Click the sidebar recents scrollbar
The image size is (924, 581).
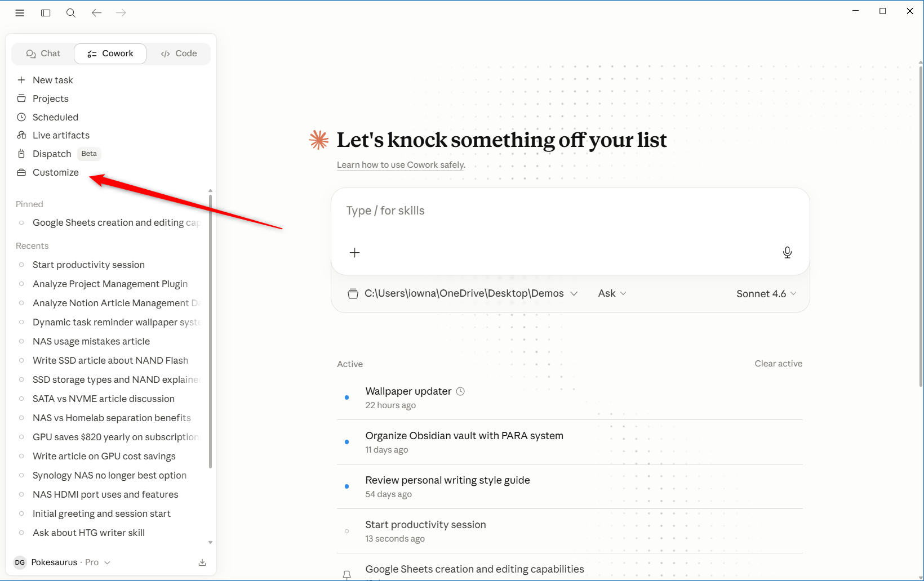coord(210,332)
